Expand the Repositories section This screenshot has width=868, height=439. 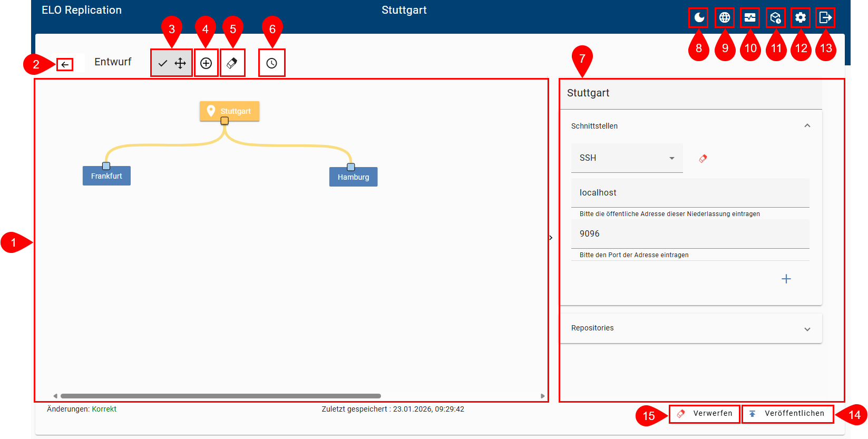tap(807, 329)
